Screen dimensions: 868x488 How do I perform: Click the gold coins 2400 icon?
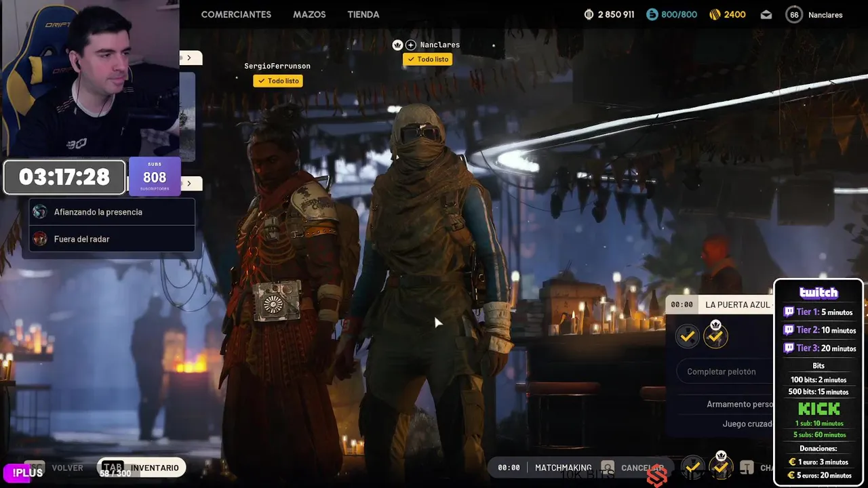point(715,14)
